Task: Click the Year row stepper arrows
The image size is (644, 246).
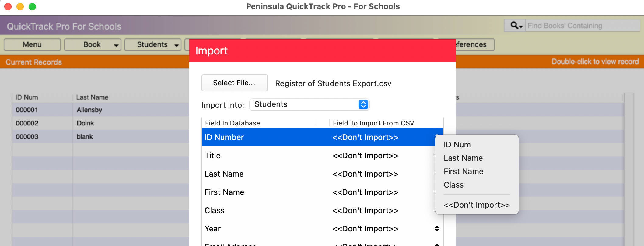Action: pos(437,228)
